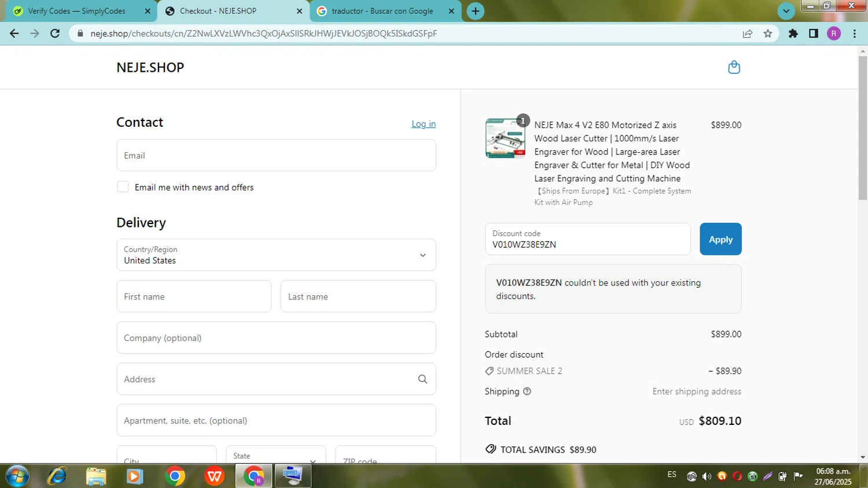Open the Chrome profile avatar
This screenshot has width=868, height=488.
[834, 34]
